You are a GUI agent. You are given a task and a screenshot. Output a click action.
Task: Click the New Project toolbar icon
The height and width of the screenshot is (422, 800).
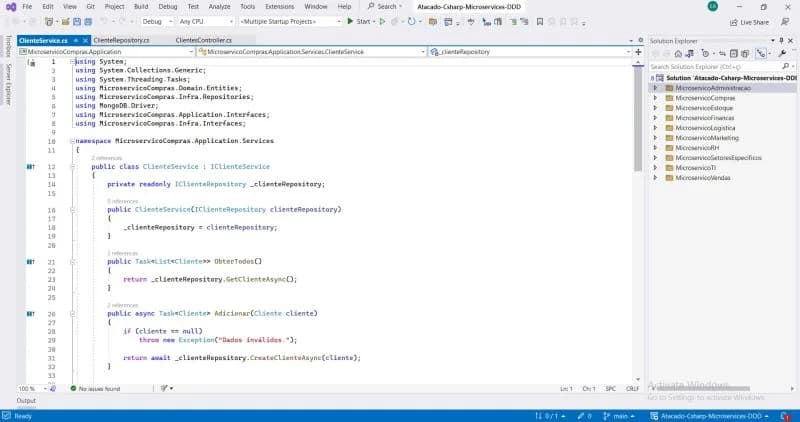pyautogui.click(x=49, y=22)
